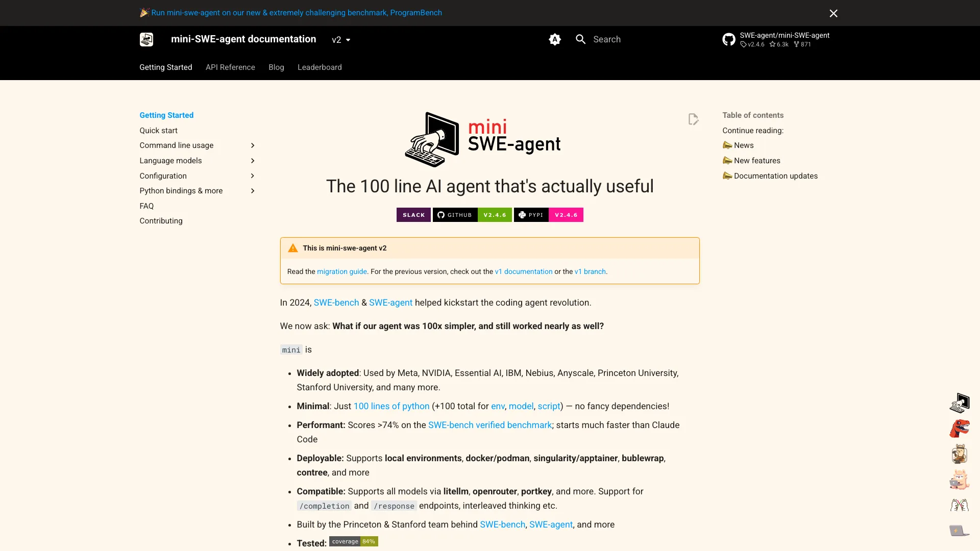The width and height of the screenshot is (980, 551).
Task: Jump to New features in table of contents
Action: (751, 161)
